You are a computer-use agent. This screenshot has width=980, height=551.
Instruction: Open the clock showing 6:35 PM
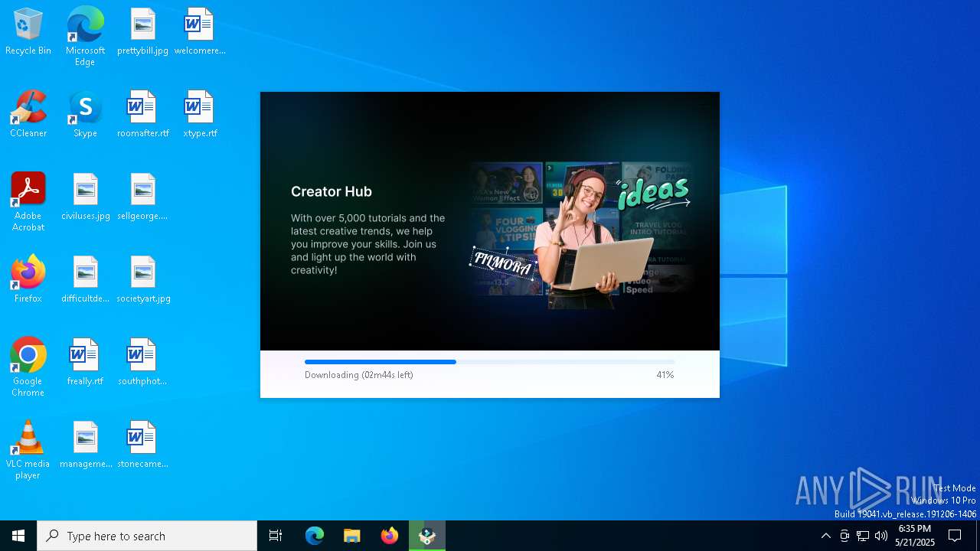(915, 536)
